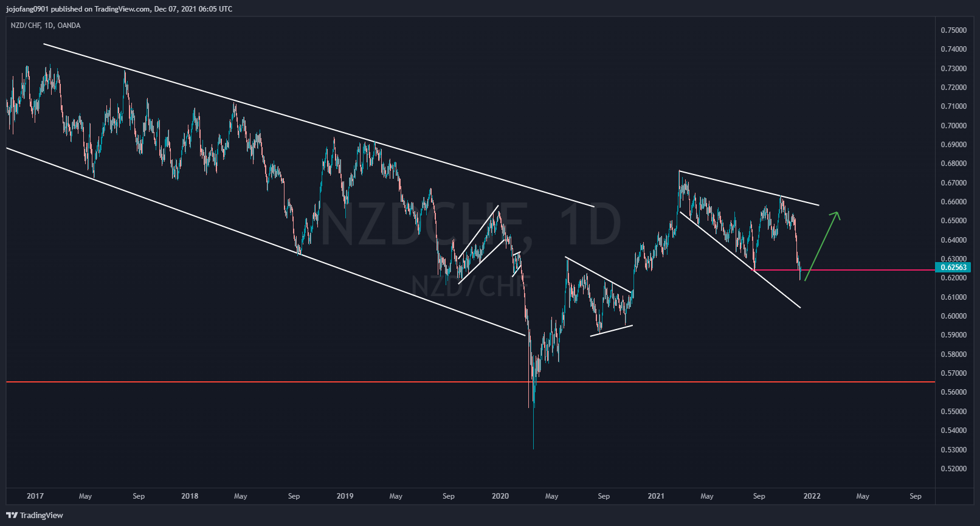Click the current price tag 0.62563
Viewport: 980px width, 526px height.
pos(953,268)
